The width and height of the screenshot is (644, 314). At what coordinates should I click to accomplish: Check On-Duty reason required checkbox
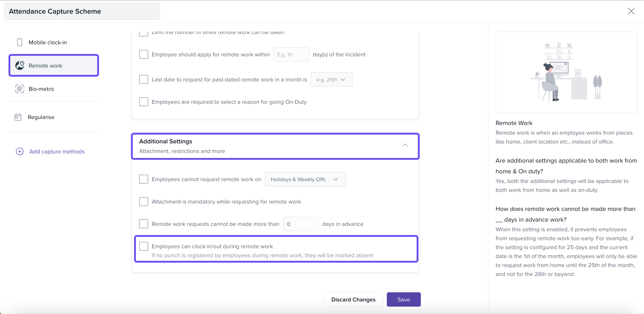144,102
